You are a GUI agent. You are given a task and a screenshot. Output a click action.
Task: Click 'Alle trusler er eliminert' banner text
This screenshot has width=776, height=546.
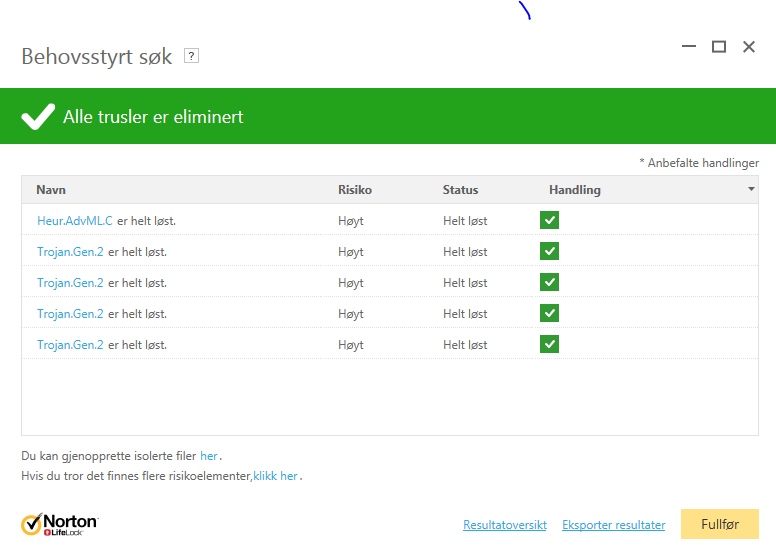(153, 117)
